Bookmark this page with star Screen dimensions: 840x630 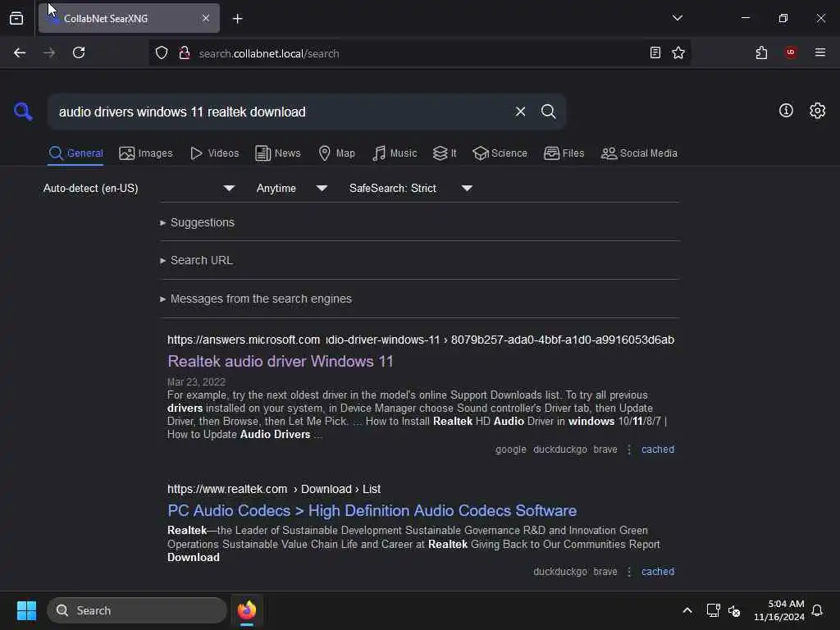tap(678, 52)
